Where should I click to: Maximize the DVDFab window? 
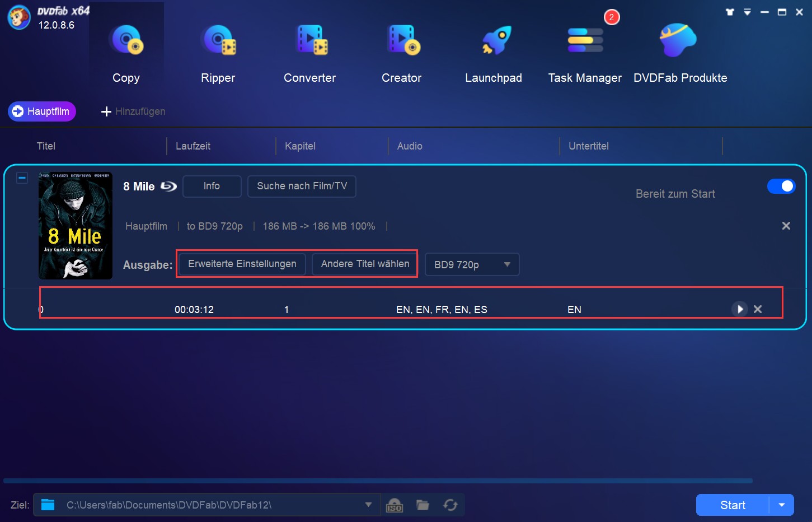coord(782,12)
